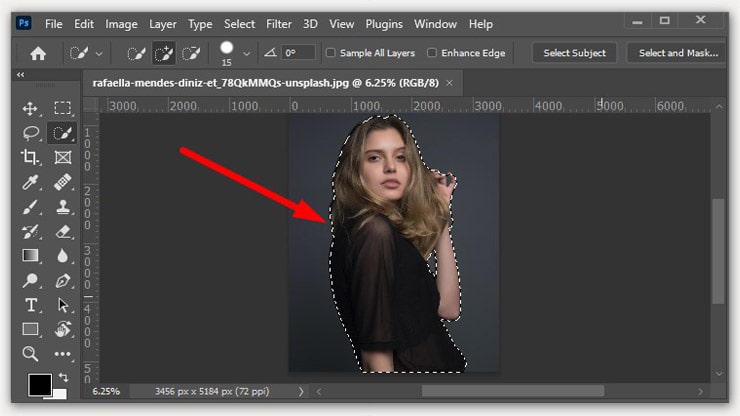Open the Filter menu
740x416 pixels.
pyautogui.click(x=279, y=23)
